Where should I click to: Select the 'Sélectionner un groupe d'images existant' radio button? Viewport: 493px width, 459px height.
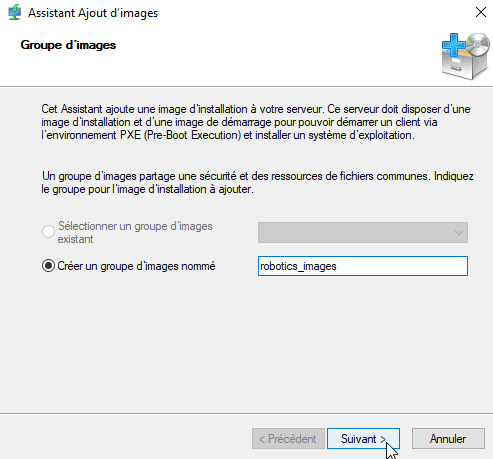pyautogui.click(x=48, y=231)
